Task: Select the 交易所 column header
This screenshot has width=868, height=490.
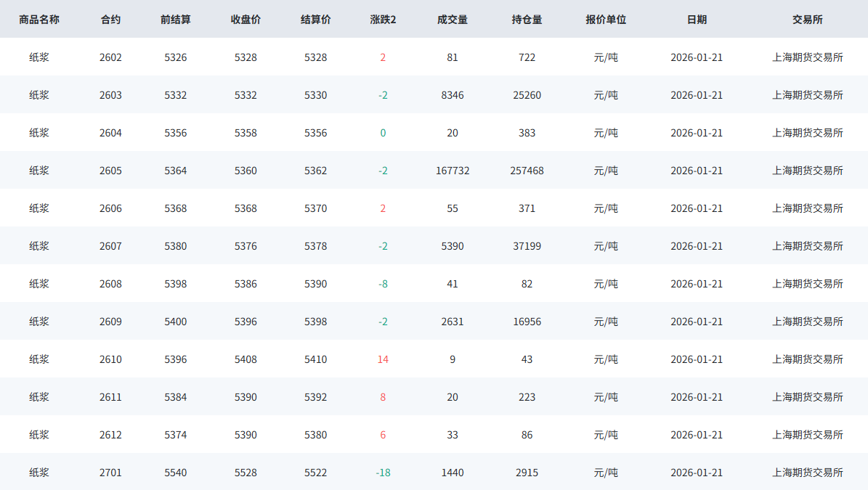Action: 807,20
